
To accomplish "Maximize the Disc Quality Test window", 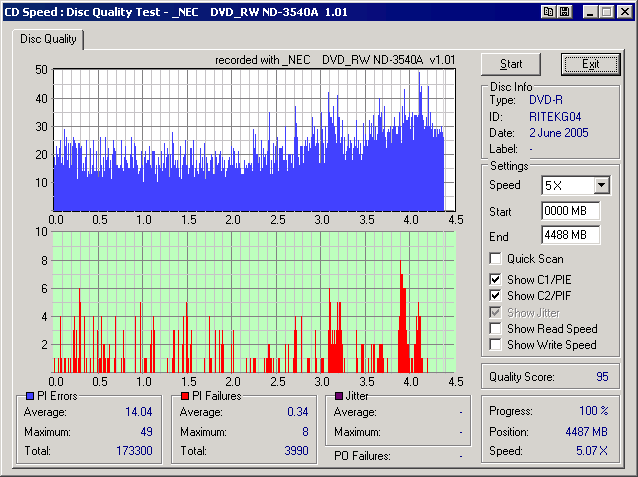I will pos(605,11).
